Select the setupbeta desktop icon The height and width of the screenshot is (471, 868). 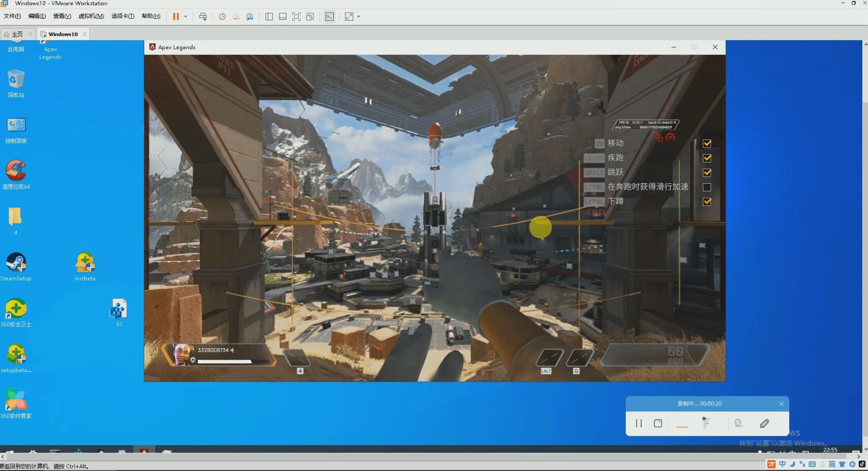click(16, 358)
